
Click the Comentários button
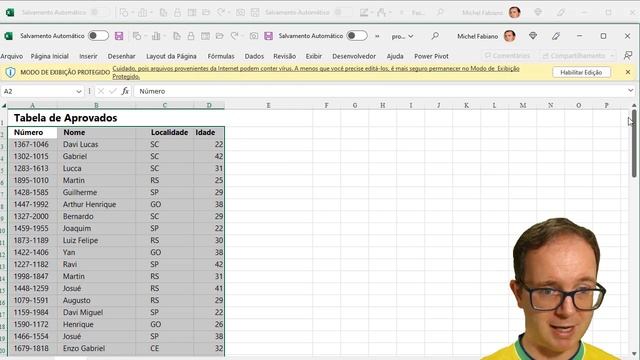507,56
